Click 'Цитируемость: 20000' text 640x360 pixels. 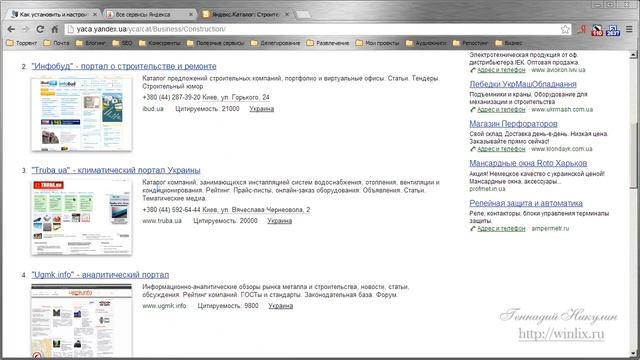point(225,221)
